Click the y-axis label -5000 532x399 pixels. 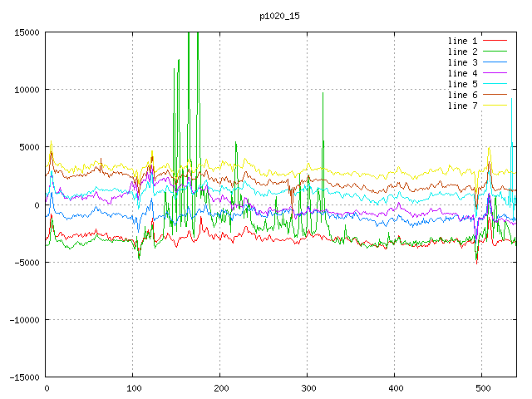click(x=27, y=263)
